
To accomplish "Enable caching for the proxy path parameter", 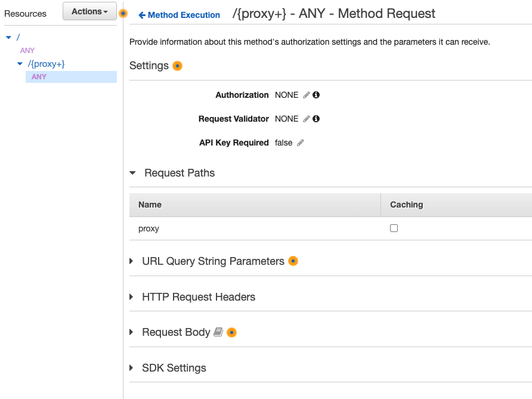I will point(394,228).
